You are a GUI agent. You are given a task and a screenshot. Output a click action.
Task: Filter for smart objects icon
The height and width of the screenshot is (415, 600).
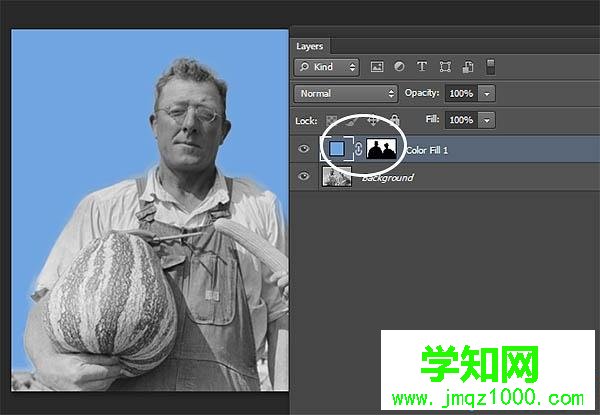468,67
